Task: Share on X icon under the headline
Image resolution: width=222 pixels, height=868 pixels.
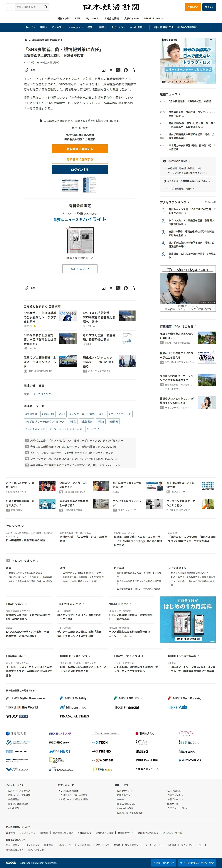Action: (118, 70)
